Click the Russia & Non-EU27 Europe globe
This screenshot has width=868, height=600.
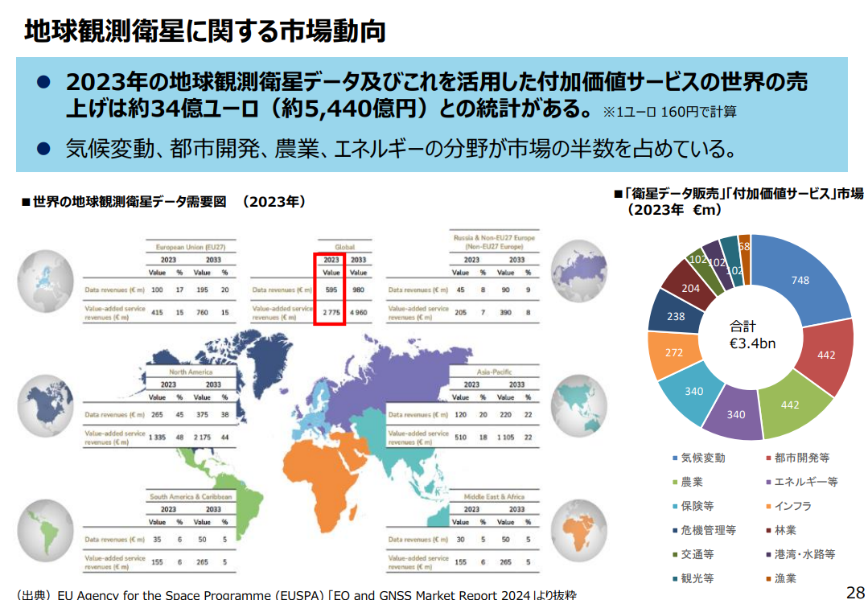[586, 269]
